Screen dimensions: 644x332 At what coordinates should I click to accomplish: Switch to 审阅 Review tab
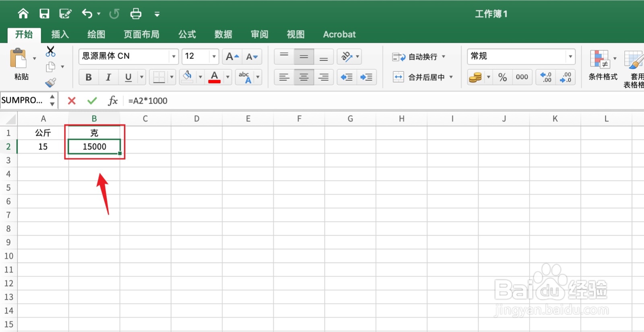(260, 35)
